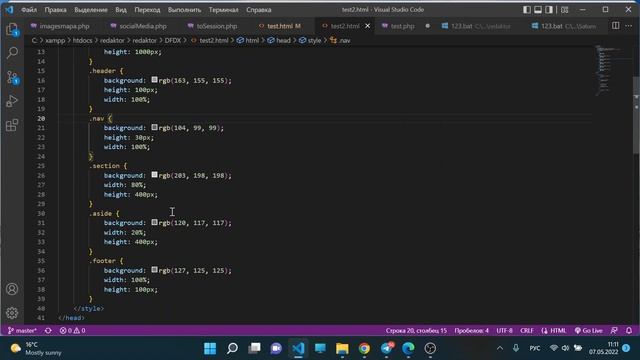This screenshot has width=640, height=360.
Task: Toggle primary side bar visibility
Action: click(x=527, y=9)
